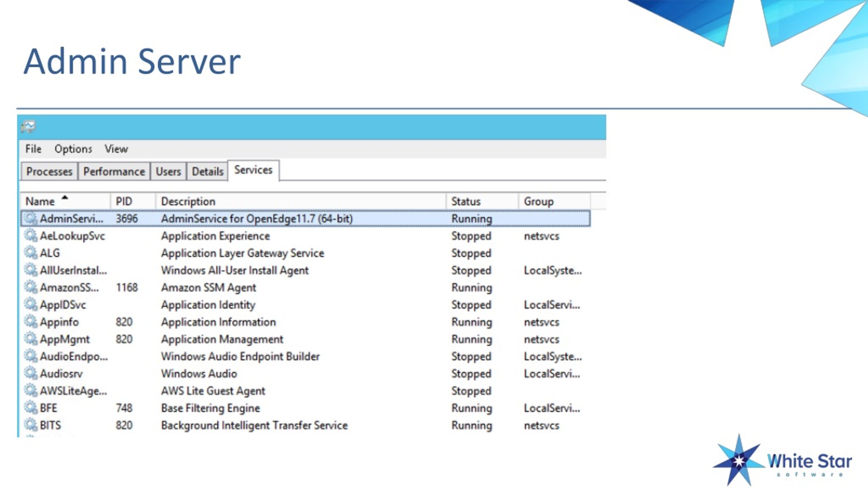Click the Amazon SSM Agent description
Viewport: 868px width, 488px height.
click(x=209, y=288)
